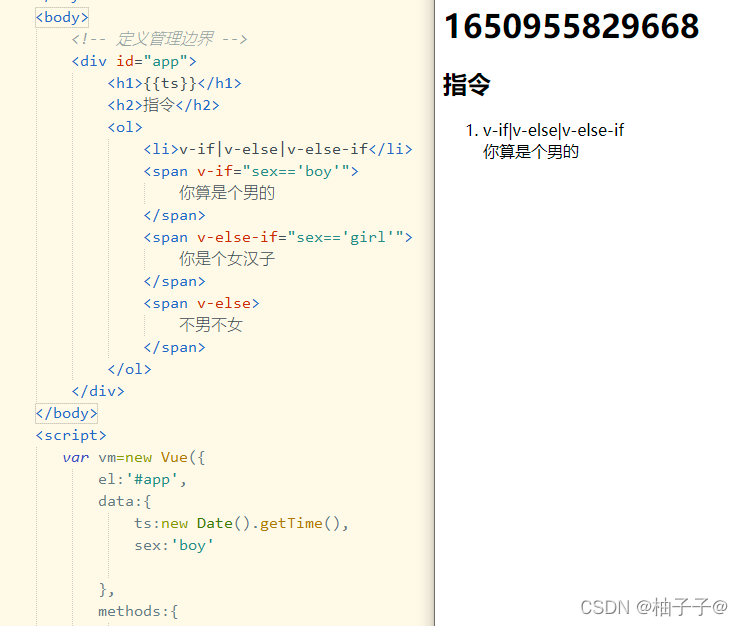Click the <span v-else> line
743x626 pixels.
[x=201, y=303]
